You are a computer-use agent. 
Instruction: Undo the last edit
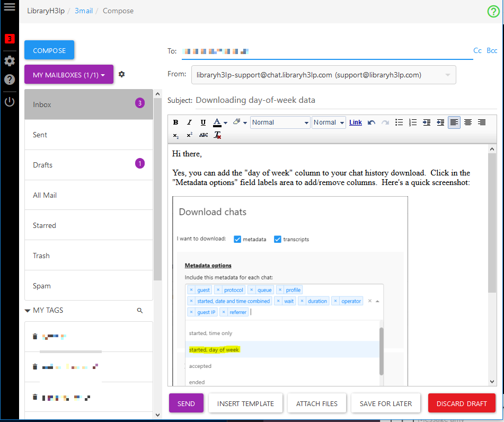coord(371,122)
